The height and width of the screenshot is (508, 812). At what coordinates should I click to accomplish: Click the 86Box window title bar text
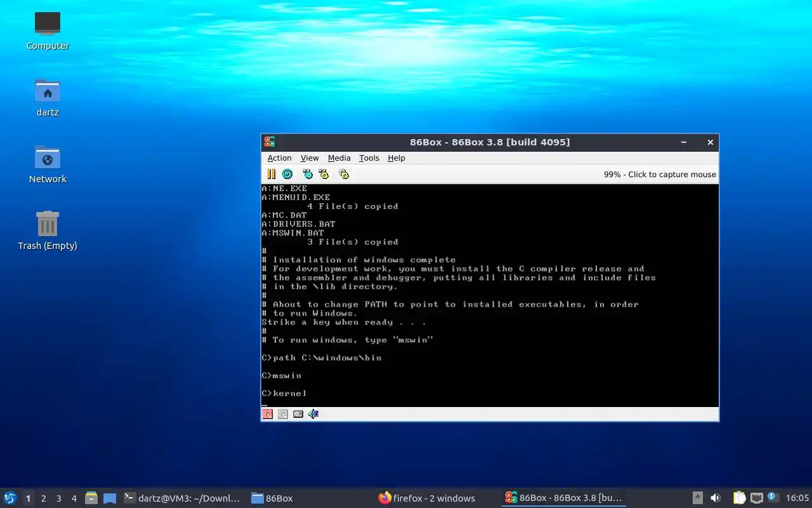pyautogui.click(x=490, y=142)
